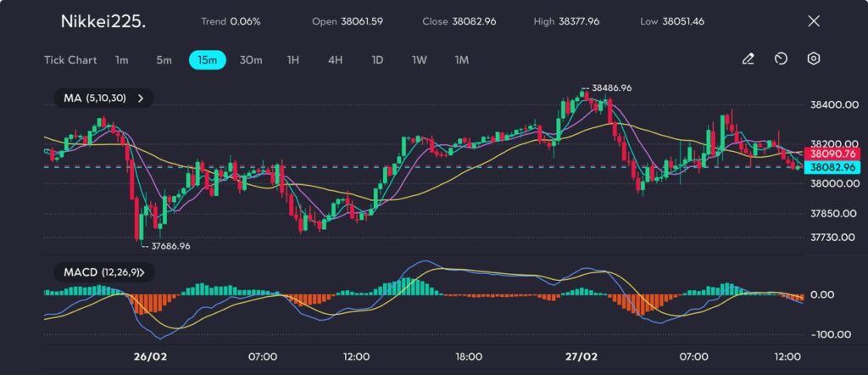Click the 38486.96 high price marker
The image size is (868, 375).
point(610,87)
